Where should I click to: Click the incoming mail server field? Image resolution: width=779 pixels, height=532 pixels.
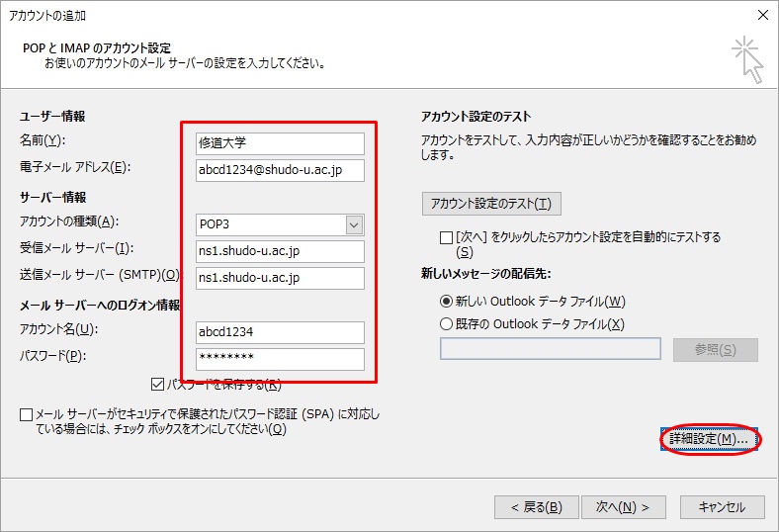[279, 251]
